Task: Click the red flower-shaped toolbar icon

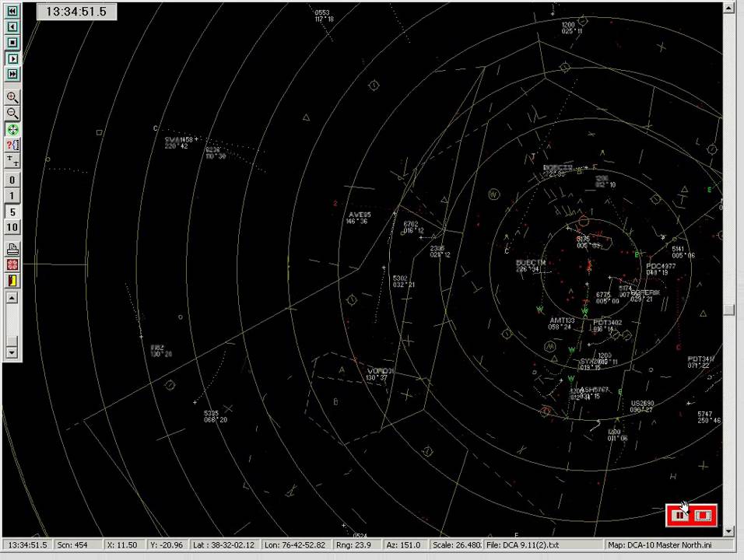Action: 12,265
